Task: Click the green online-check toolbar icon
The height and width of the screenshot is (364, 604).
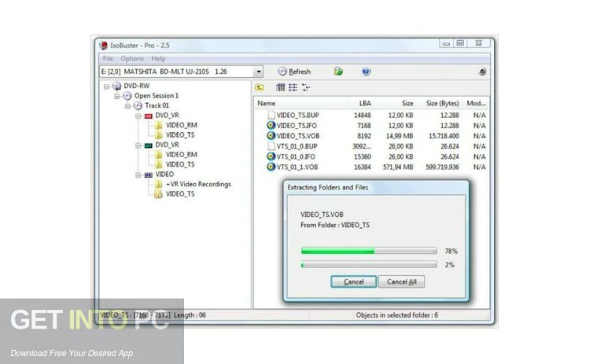Action: [338, 72]
